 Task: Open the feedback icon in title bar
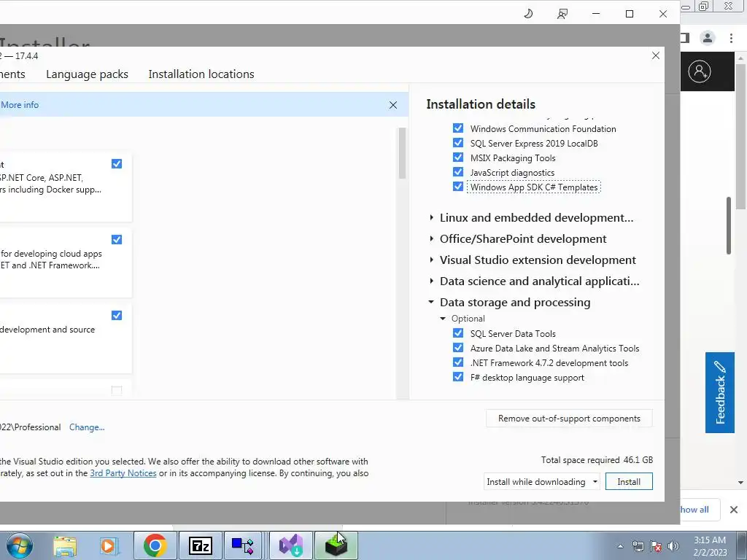coord(562,14)
